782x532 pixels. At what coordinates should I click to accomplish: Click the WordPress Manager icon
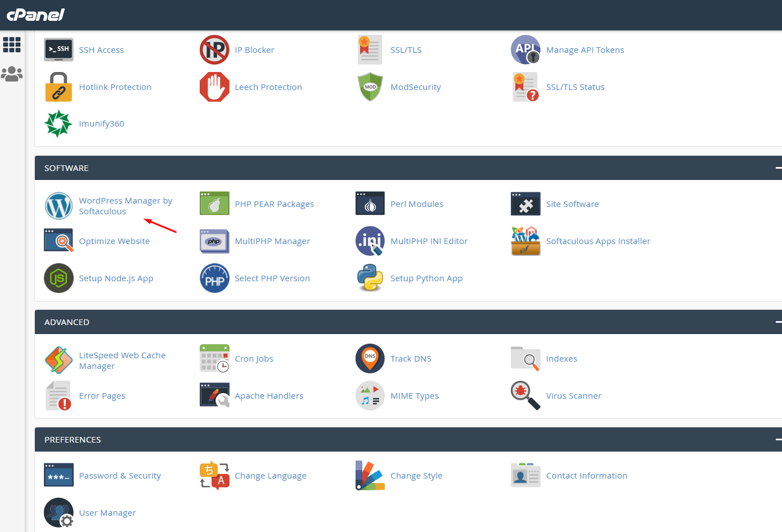59,206
